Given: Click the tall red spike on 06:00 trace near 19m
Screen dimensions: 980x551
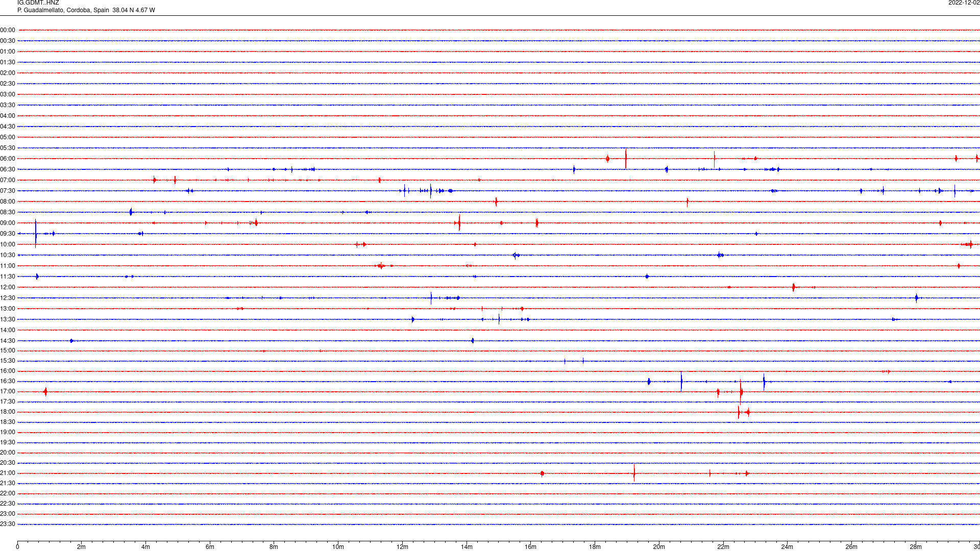Looking at the screenshot, I should coord(626,159).
